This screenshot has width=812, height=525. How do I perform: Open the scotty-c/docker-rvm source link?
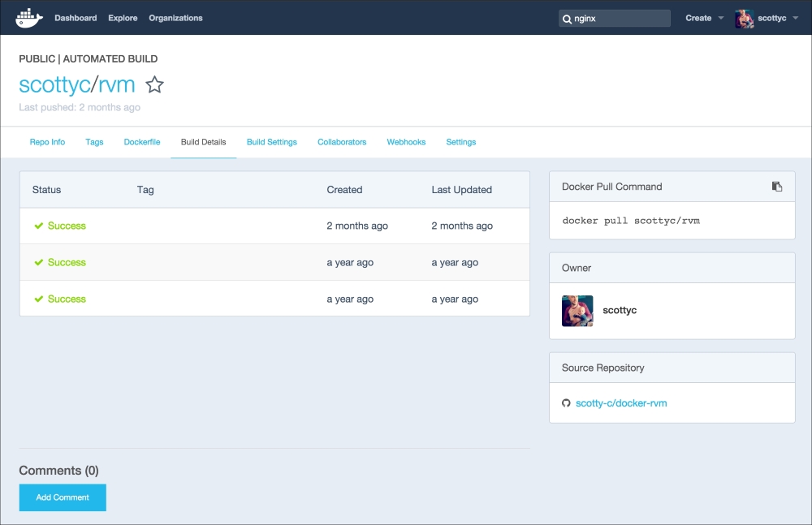[621, 403]
